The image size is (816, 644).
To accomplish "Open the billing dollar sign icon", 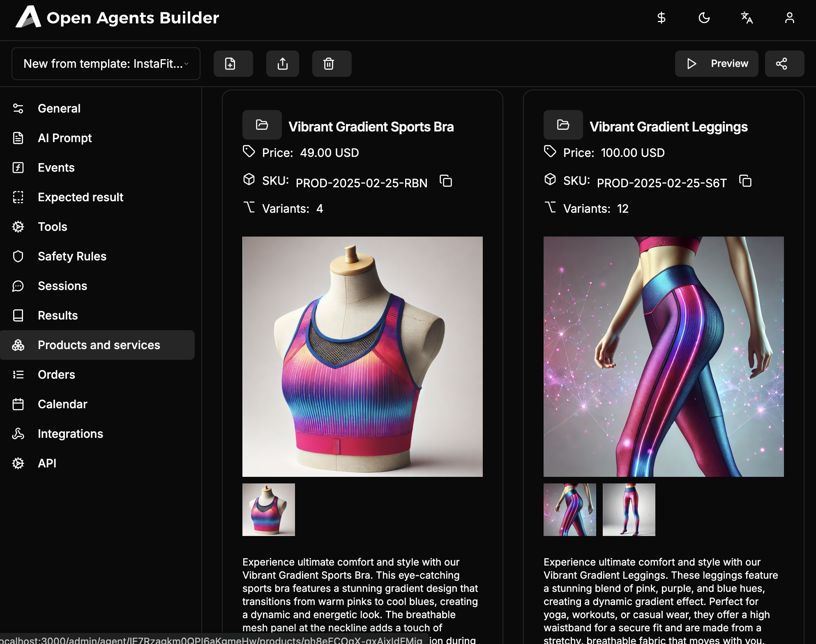I will point(661,18).
